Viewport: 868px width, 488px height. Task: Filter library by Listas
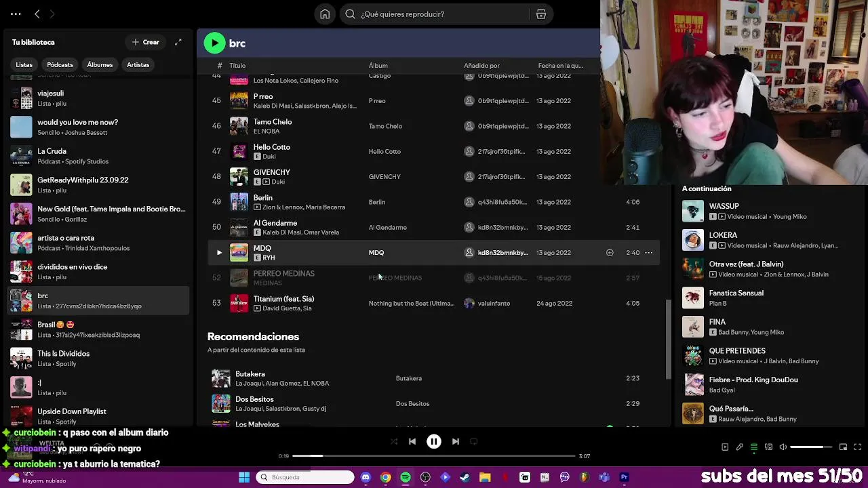(x=24, y=65)
